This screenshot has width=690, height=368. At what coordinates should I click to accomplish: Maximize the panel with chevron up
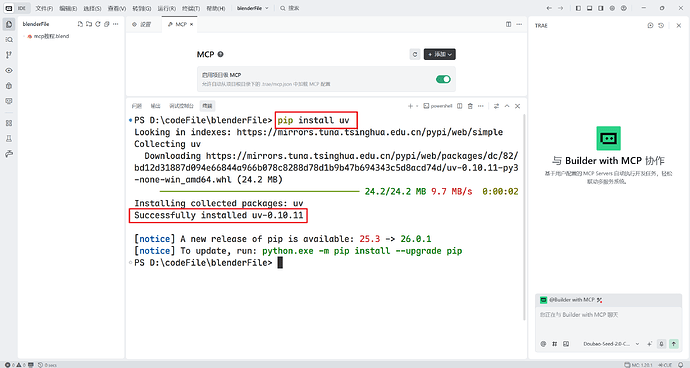[x=507, y=106]
